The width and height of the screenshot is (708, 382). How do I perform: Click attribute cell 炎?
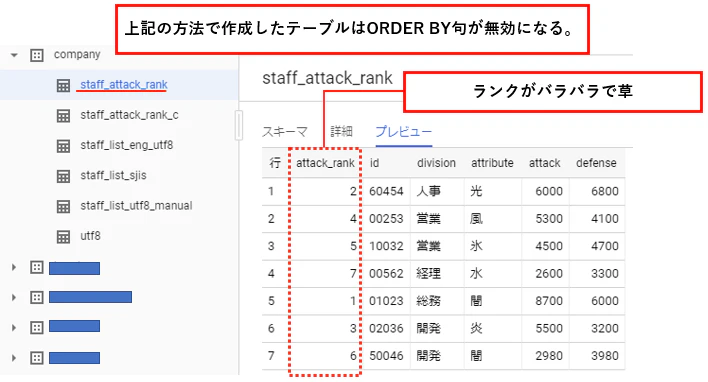click(x=476, y=328)
